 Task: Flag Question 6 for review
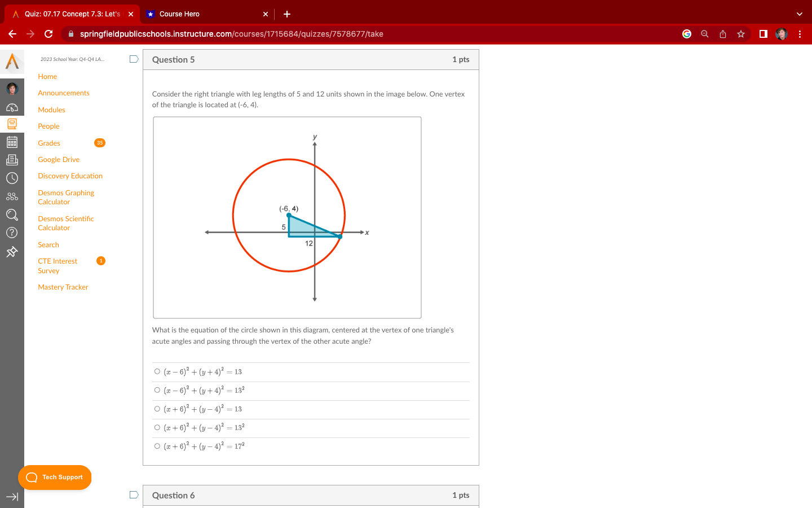[134, 495]
